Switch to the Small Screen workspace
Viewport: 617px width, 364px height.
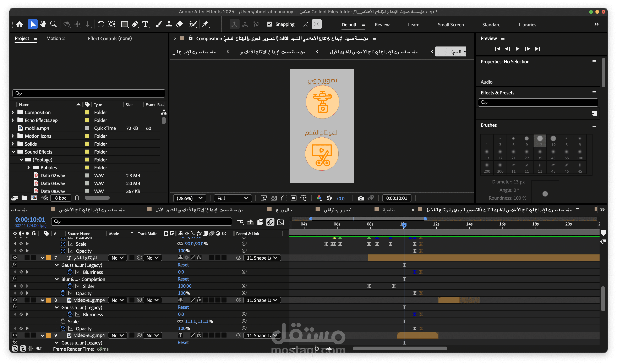451,24
